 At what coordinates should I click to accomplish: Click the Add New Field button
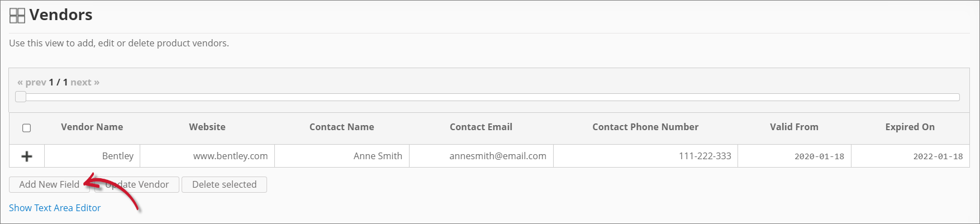(x=49, y=185)
